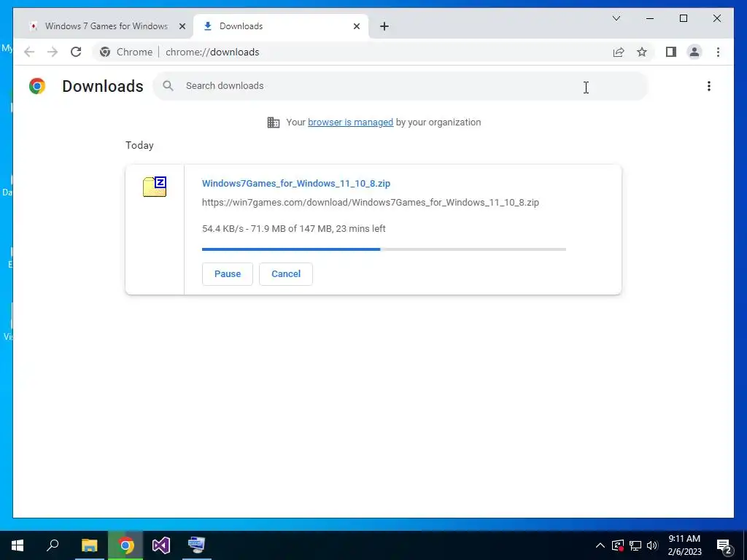Viewport: 747px width, 560px height.
Task: Launch Visual Studio from the taskbar
Action: (x=161, y=545)
